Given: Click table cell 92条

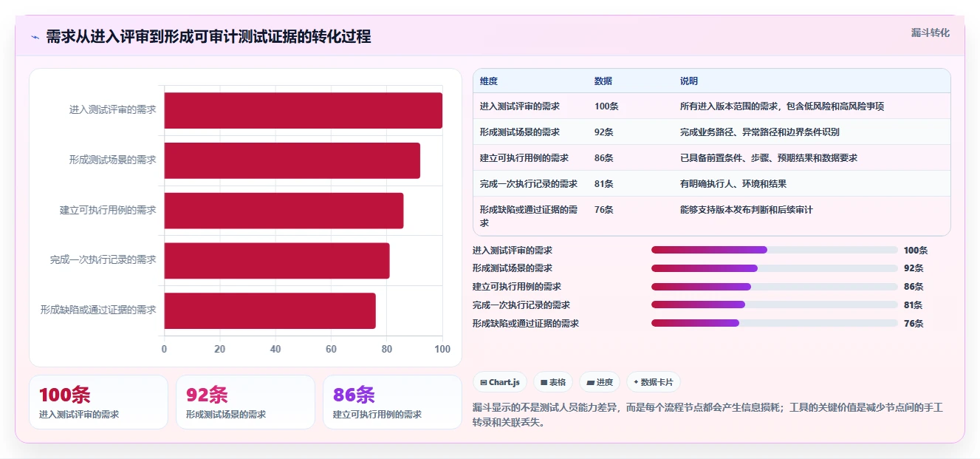Looking at the screenshot, I should tap(604, 132).
